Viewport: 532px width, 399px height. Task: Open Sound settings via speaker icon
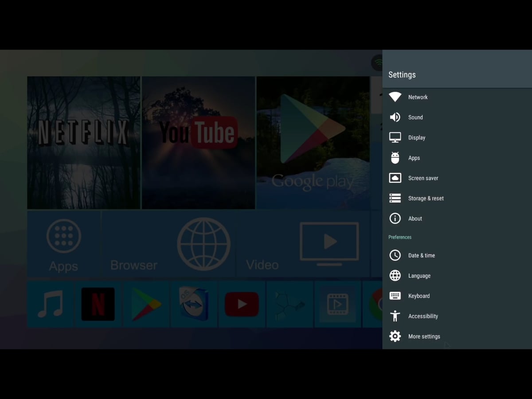395,117
